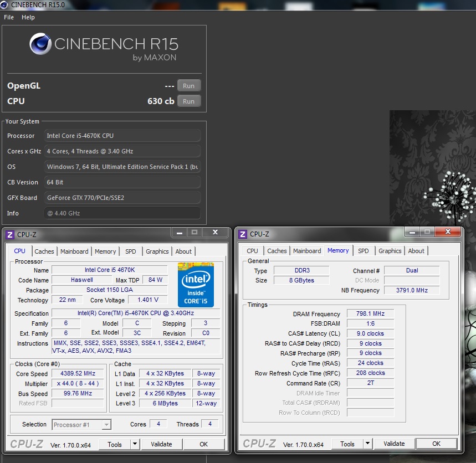Screen dimensions: 476x463
Task: Open About tab in right CPU-Z window
Action: 416,251
